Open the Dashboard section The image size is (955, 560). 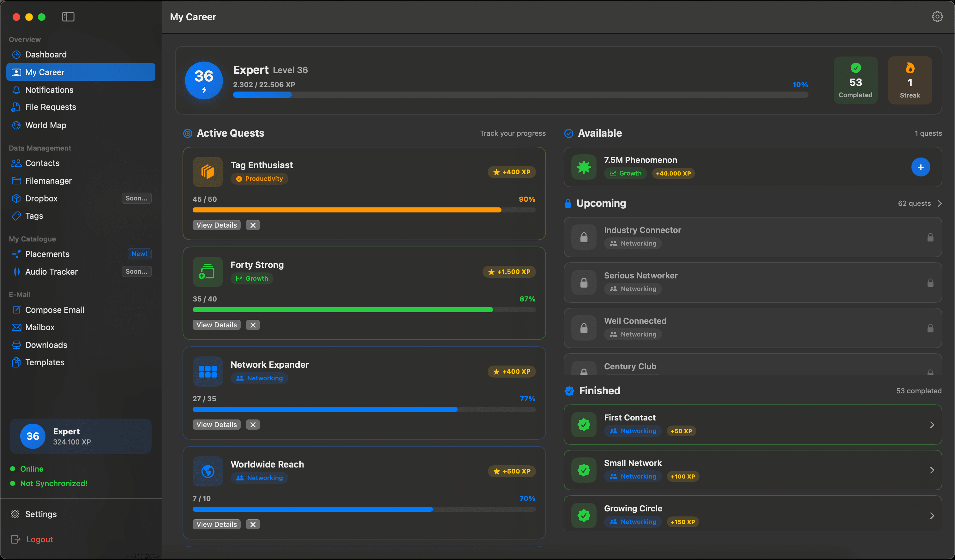click(x=45, y=54)
